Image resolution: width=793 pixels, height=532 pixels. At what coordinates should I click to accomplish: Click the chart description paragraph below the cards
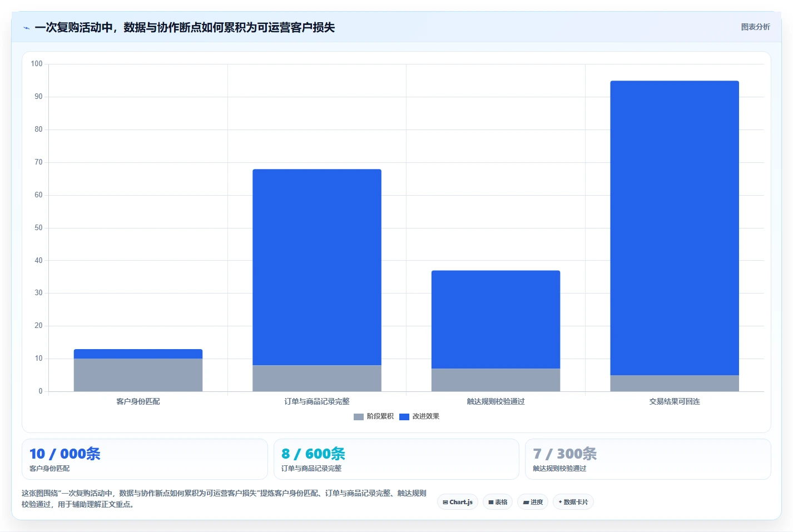[224, 499]
